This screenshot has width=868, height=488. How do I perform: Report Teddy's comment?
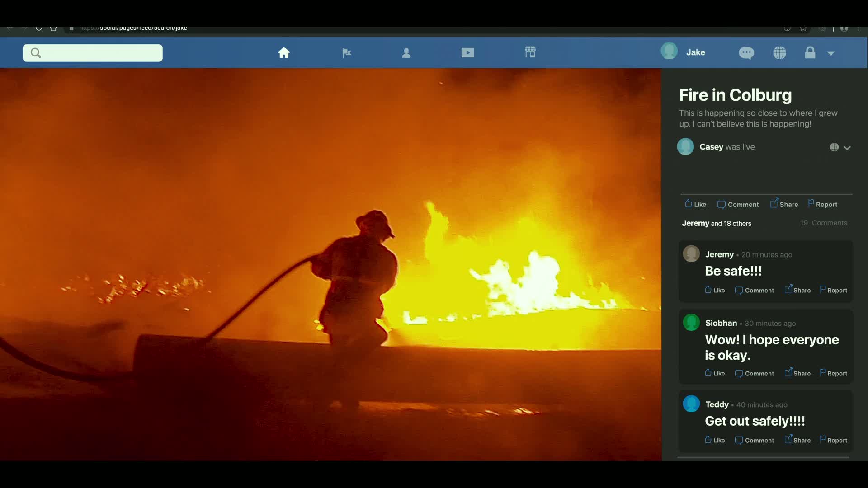click(834, 440)
